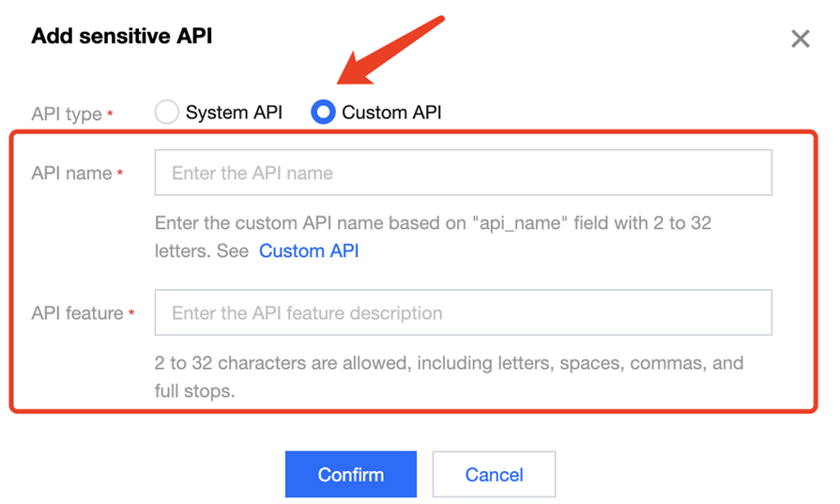Select the Custom API radio button circle
The width and height of the screenshot is (840, 504).
click(x=323, y=113)
